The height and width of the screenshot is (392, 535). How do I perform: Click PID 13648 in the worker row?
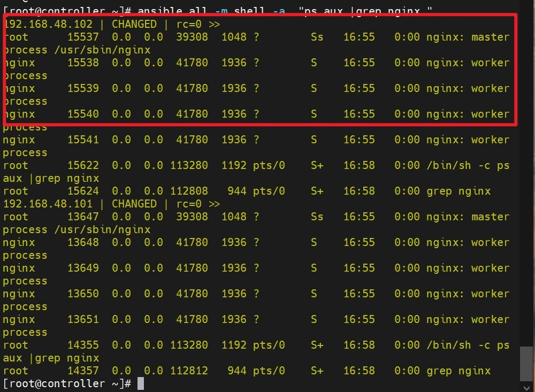point(83,242)
